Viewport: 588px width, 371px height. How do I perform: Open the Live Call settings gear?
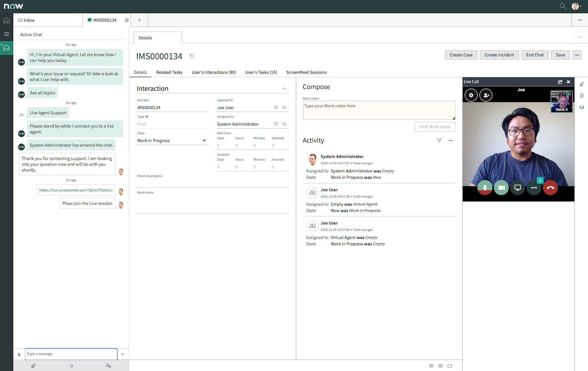471,95
